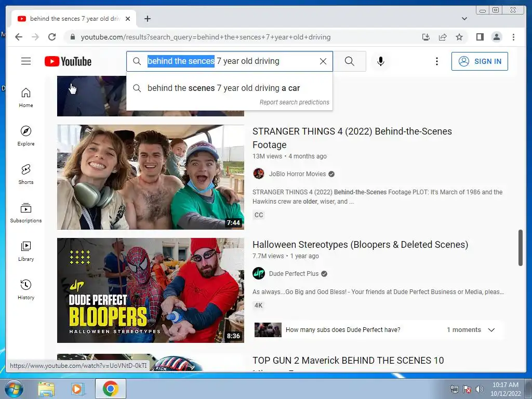Open Windows Explorer from taskbar
The image size is (532, 399).
tap(46, 389)
